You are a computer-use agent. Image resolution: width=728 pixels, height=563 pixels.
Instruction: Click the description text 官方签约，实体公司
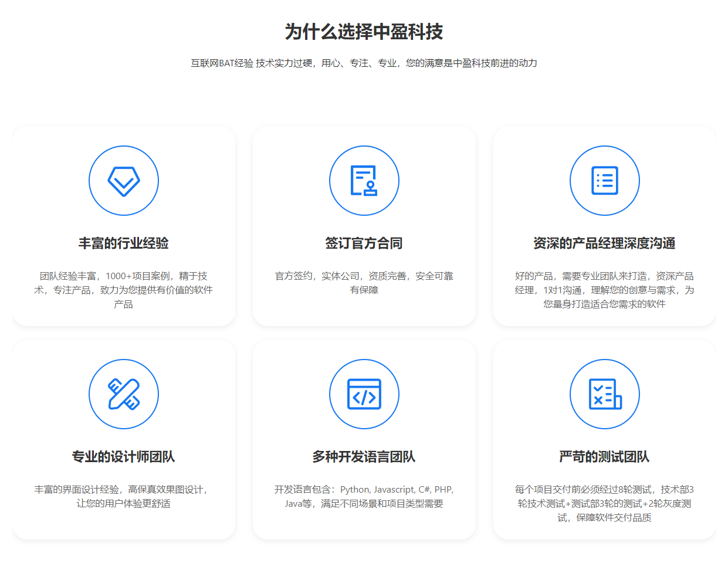pos(364,283)
